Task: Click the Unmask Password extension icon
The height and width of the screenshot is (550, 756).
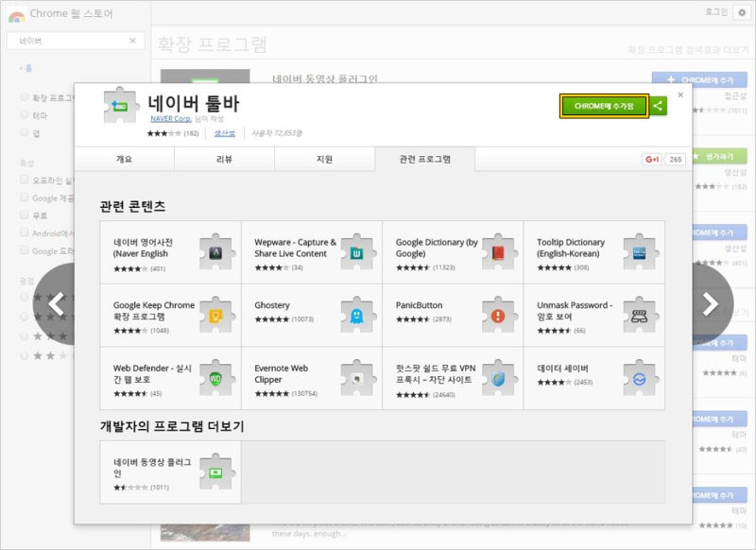Action: (640, 316)
